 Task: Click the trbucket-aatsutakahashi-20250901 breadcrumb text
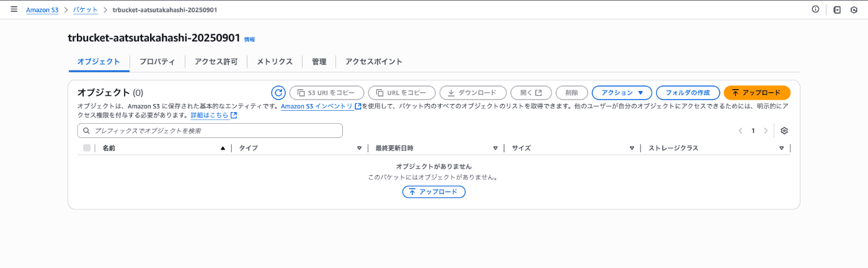(x=165, y=11)
